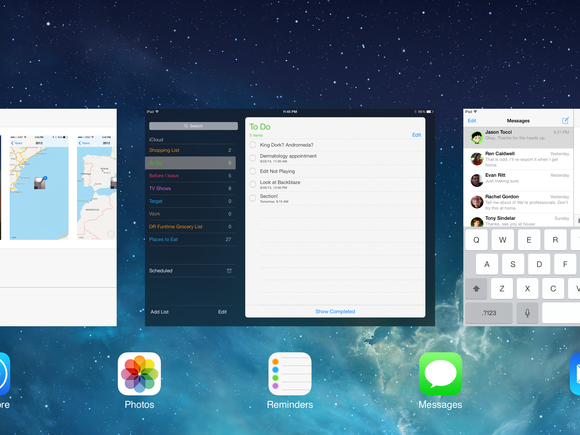Open the Messages app icon
Image resolution: width=580 pixels, height=435 pixels.
[440, 374]
